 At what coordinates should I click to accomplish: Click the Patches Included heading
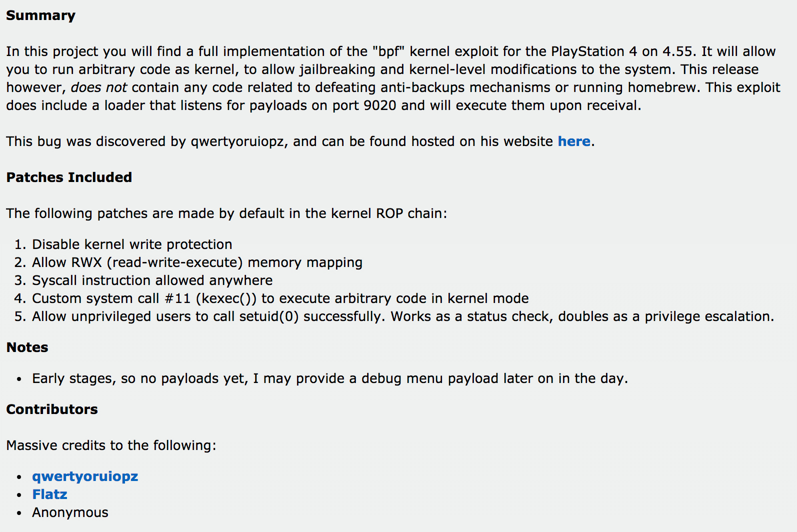[x=69, y=177]
